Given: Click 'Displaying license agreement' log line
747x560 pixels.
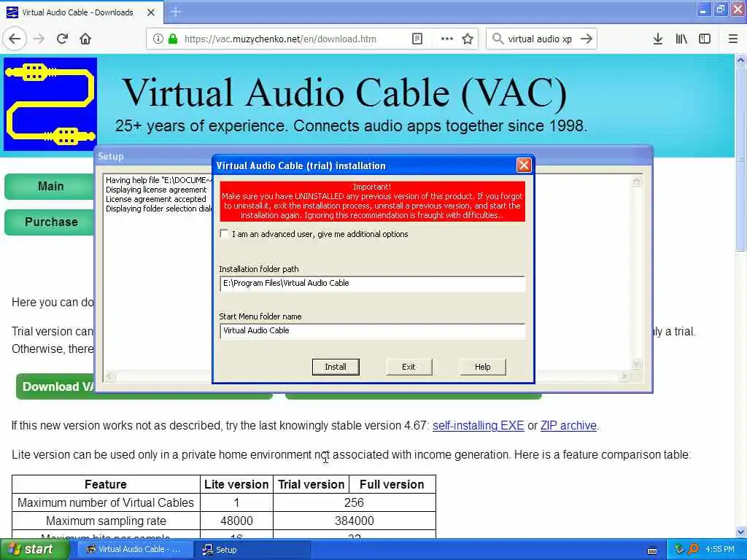Looking at the screenshot, I should click(x=156, y=190).
